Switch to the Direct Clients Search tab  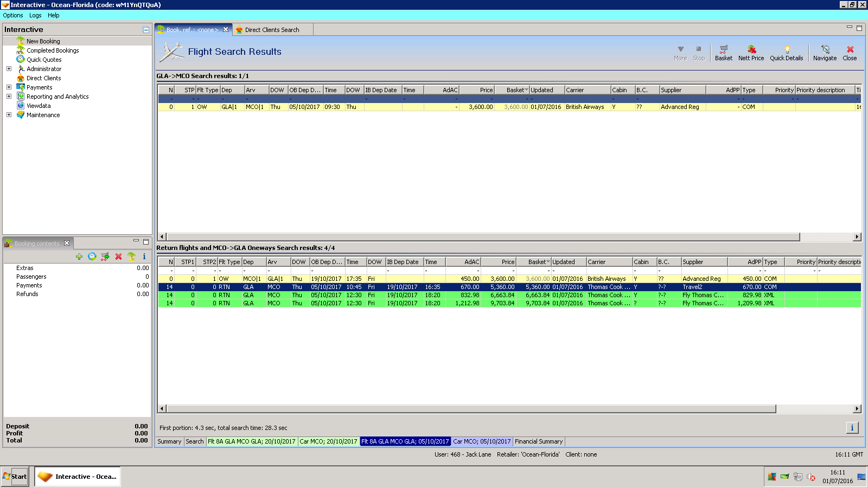click(x=272, y=30)
